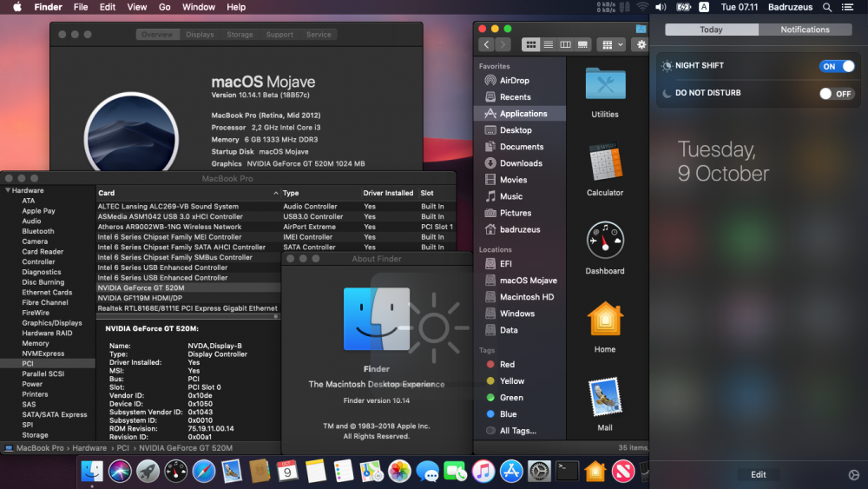
Task: Turn off Night Shift switch
Action: [x=837, y=66]
